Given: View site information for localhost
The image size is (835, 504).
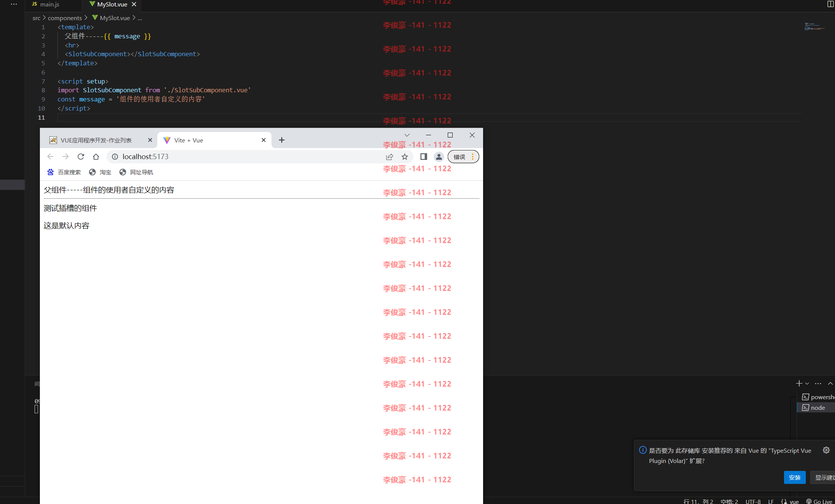Looking at the screenshot, I should pos(115,156).
